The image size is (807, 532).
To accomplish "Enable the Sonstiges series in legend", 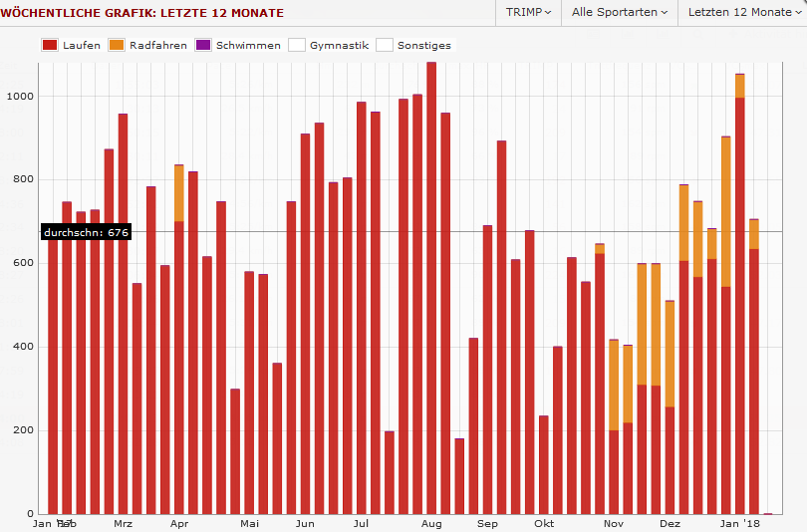I will coord(423,45).
